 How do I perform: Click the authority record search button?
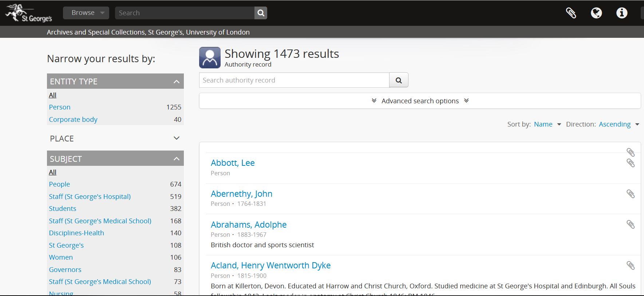[x=399, y=80]
